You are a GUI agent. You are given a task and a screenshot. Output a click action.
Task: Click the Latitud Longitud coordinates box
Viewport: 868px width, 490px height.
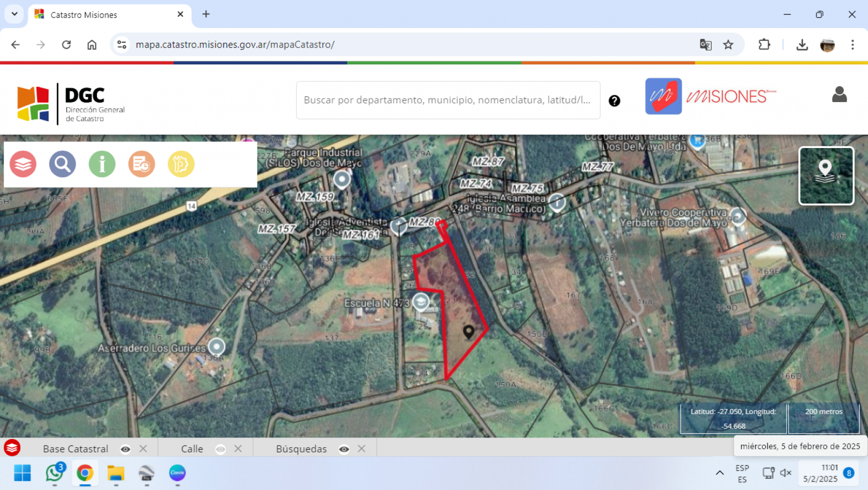click(x=733, y=419)
